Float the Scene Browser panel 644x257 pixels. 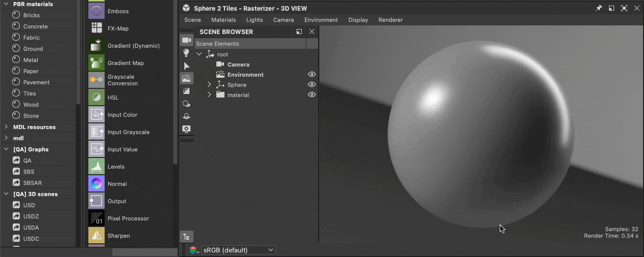[x=299, y=31]
